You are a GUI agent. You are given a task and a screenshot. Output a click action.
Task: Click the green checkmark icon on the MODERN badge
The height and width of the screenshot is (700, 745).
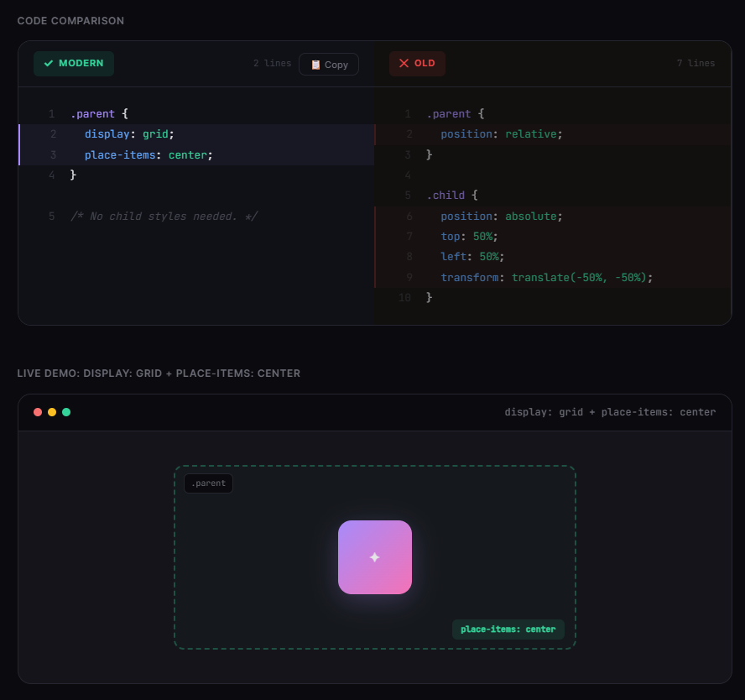[x=48, y=63]
